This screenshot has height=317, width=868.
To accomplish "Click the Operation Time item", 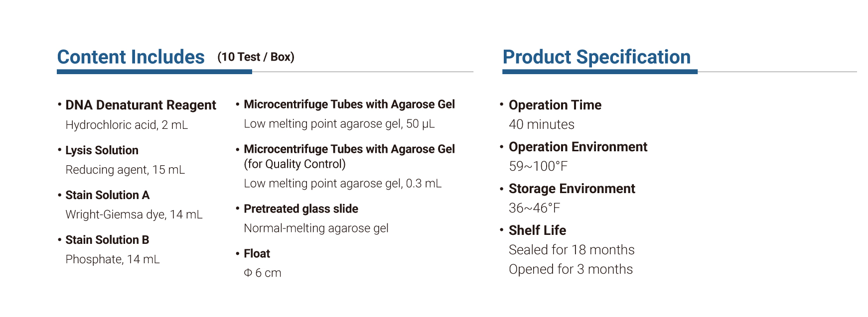I will pos(555,105).
